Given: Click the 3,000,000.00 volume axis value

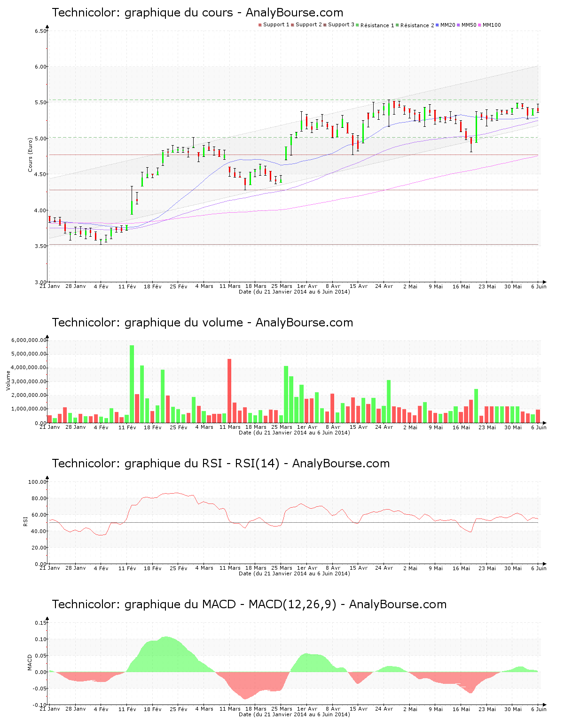Looking at the screenshot, I should pos(29,381).
